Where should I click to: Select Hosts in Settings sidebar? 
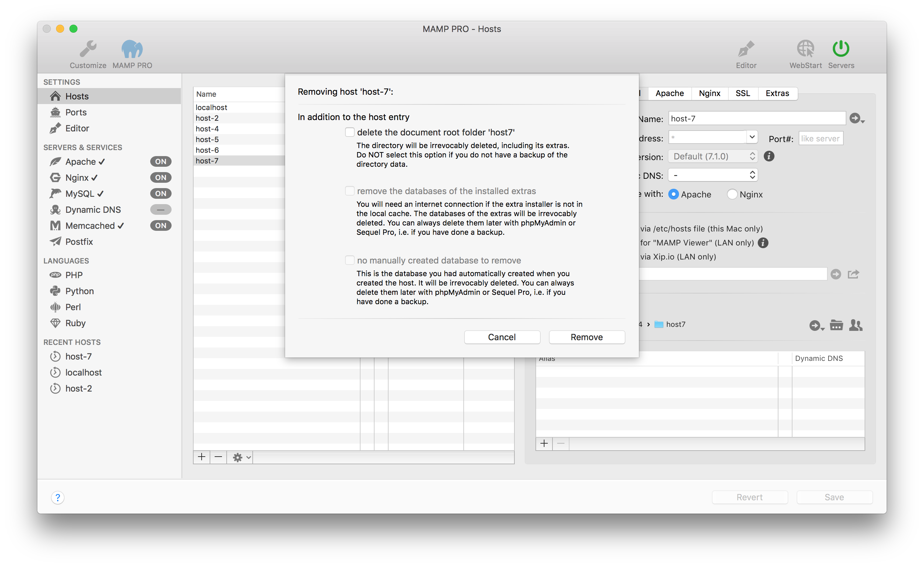(x=109, y=96)
